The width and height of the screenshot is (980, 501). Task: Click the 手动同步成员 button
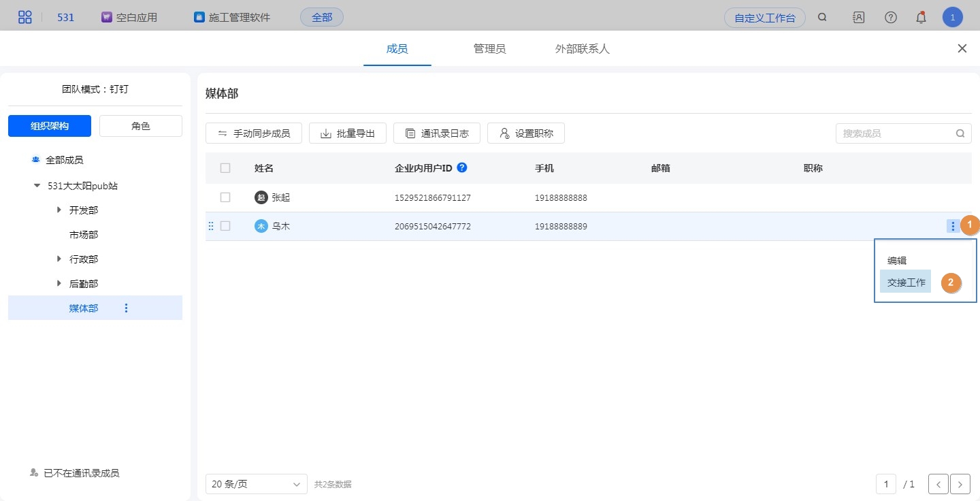pos(254,133)
